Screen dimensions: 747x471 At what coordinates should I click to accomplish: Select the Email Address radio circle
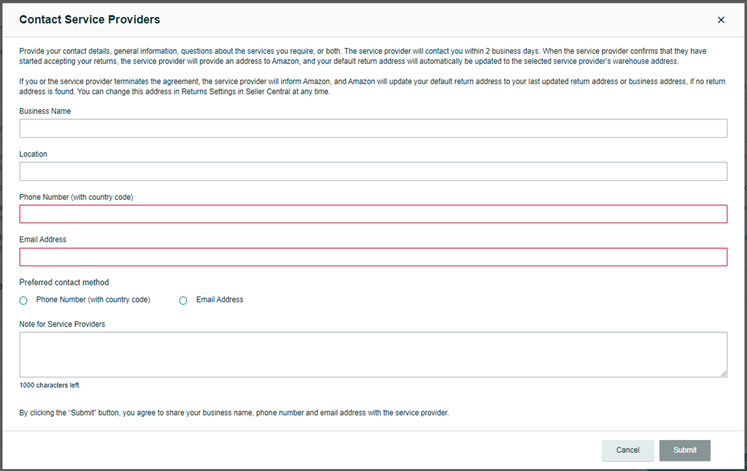point(183,301)
